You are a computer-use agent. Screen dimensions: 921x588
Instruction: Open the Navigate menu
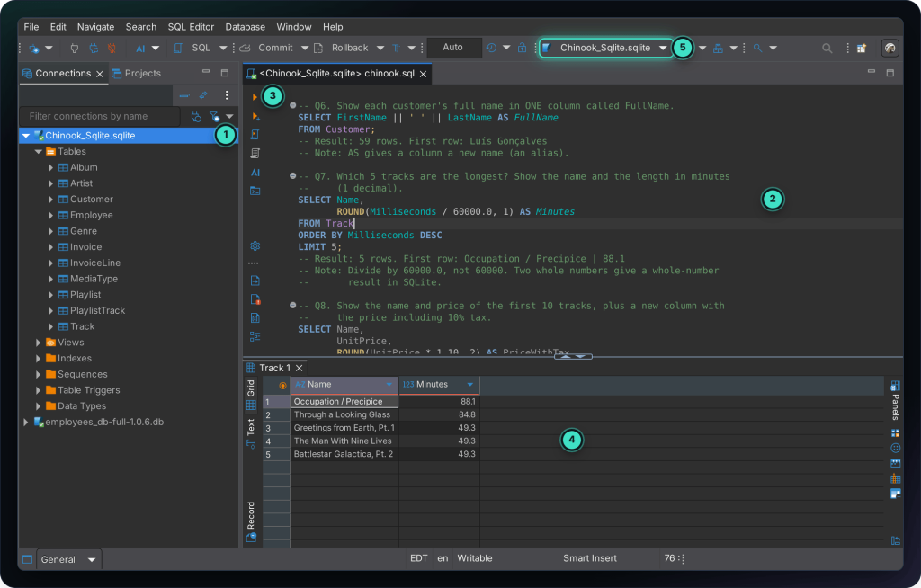[95, 27]
